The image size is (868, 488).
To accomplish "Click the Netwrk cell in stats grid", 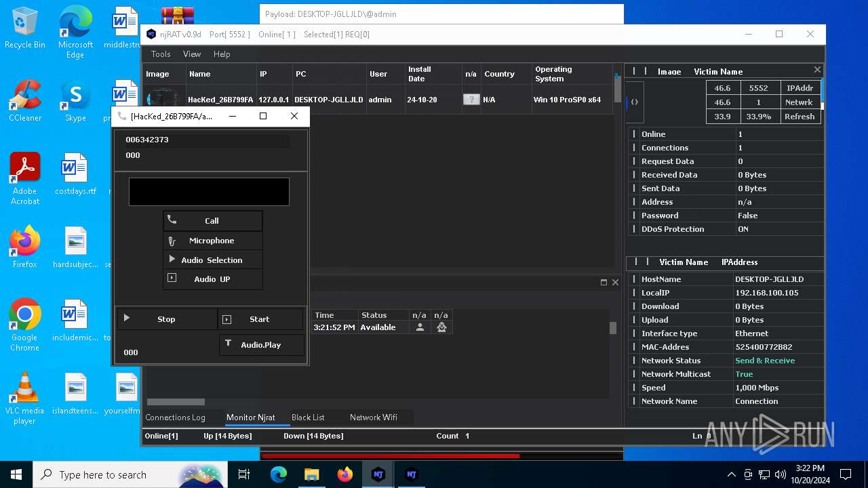I will (x=800, y=102).
